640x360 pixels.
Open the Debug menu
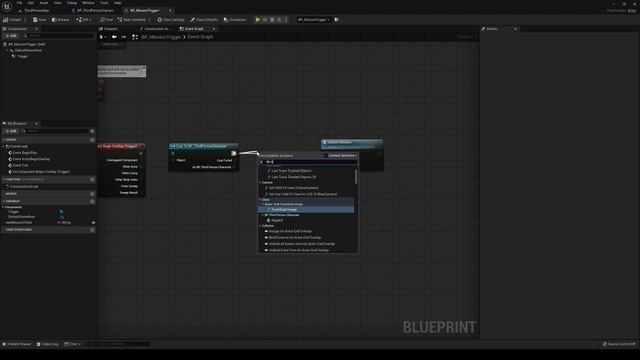tap(72, 3)
